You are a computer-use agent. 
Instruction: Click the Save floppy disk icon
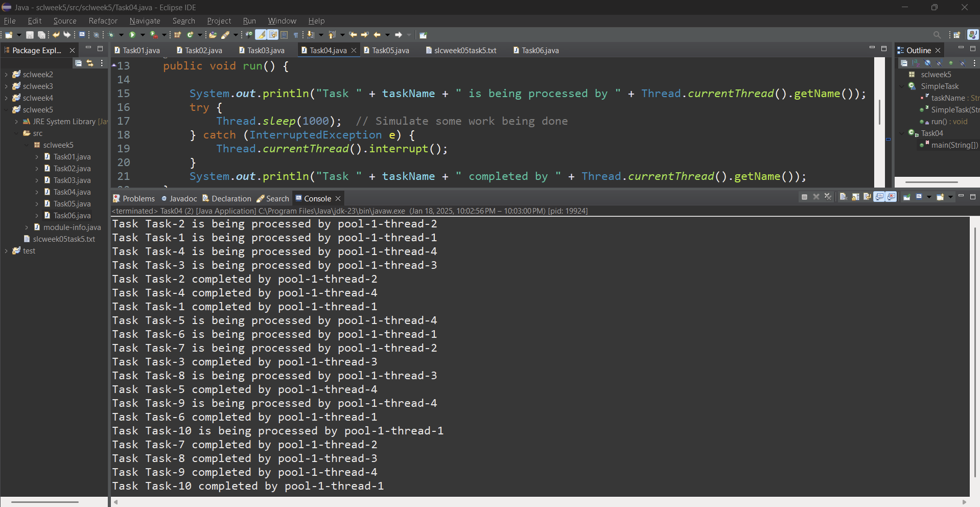tap(30, 35)
